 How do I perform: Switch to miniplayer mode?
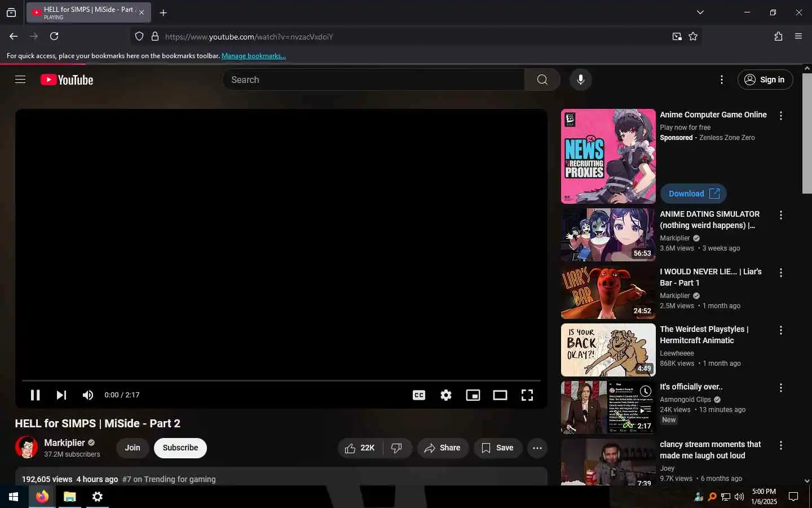tap(473, 395)
